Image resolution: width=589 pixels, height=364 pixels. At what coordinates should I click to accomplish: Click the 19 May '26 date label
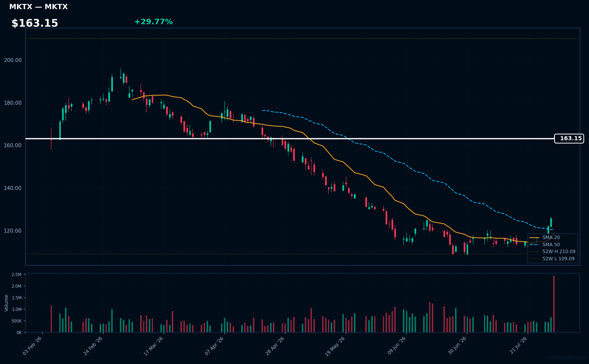pyautogui.click(x=335, y=346)
